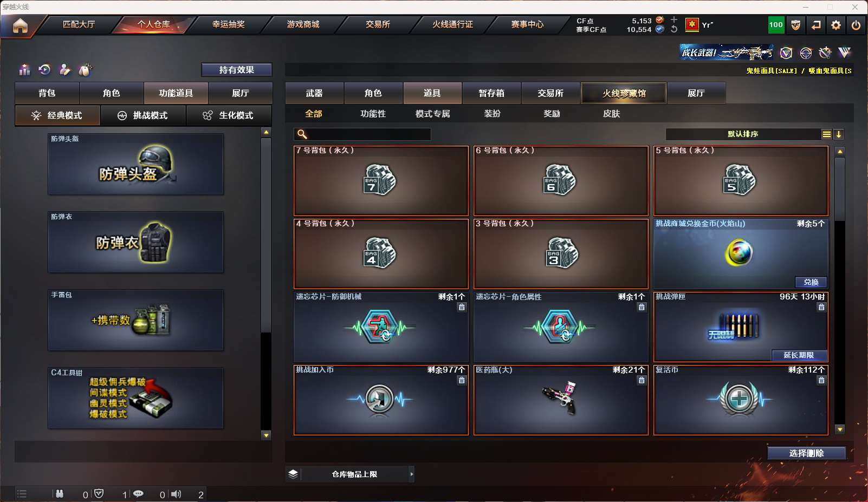The width and height of the screenshot is (868, 502).
Task: Select the 经典模式 mode toggle
Action: [57, 115]
